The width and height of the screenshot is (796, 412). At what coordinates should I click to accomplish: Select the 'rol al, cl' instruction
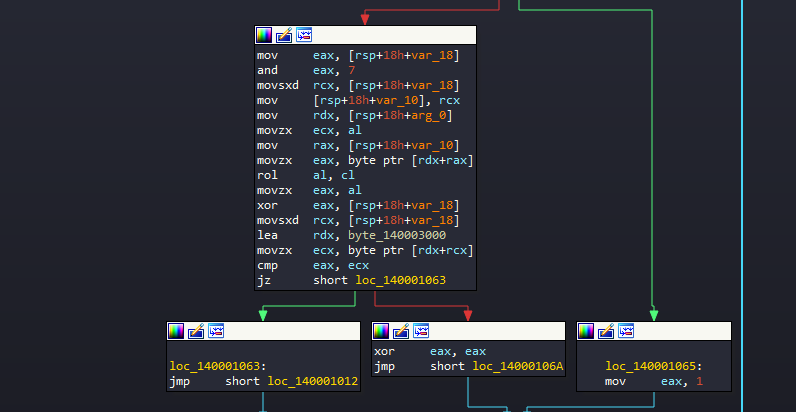tap(306, 175)
